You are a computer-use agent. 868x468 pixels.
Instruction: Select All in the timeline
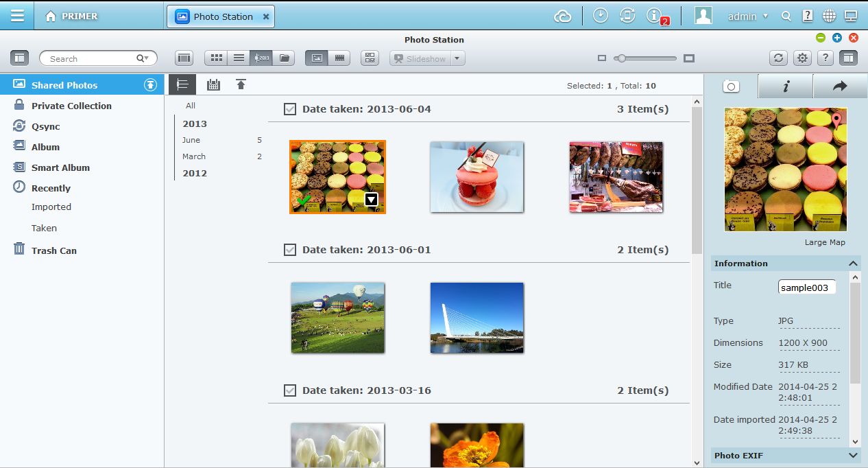(x=191, y=106)
